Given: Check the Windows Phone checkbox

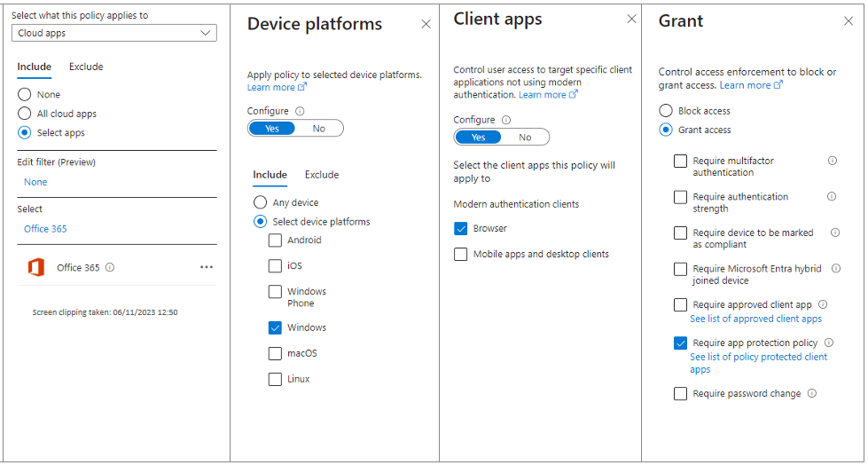Looking at the screenshot, I should [x=275, y=292].
